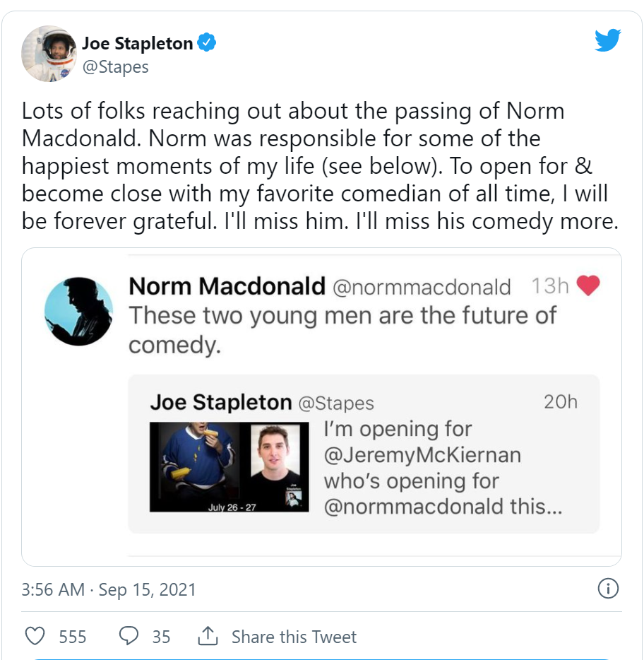This screenshot has width=644, height=660.
Task: Click the blue verified badge
Action: tap(206, 43)
